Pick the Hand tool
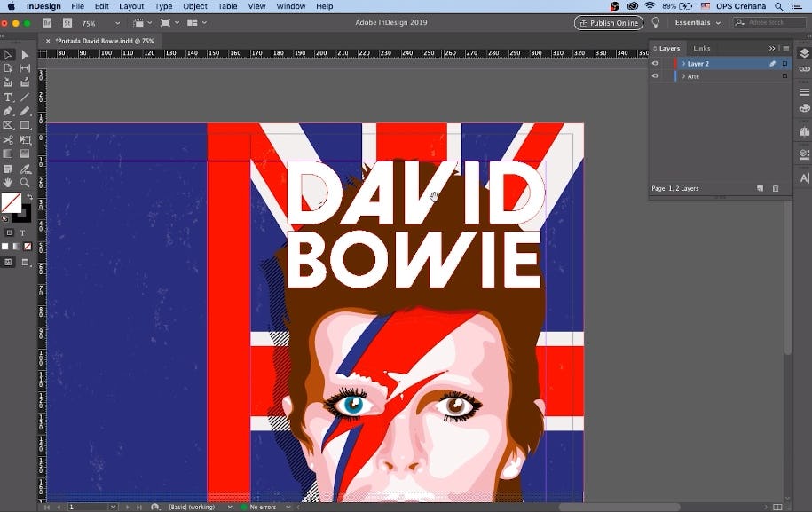This screenshot has width=812, height=512. click(x=8, y=183)
